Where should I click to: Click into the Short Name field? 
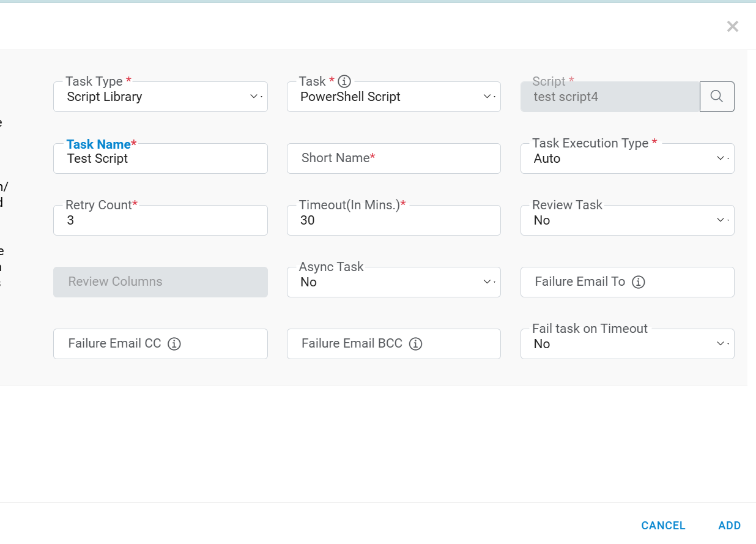click(x=393, y=158)
